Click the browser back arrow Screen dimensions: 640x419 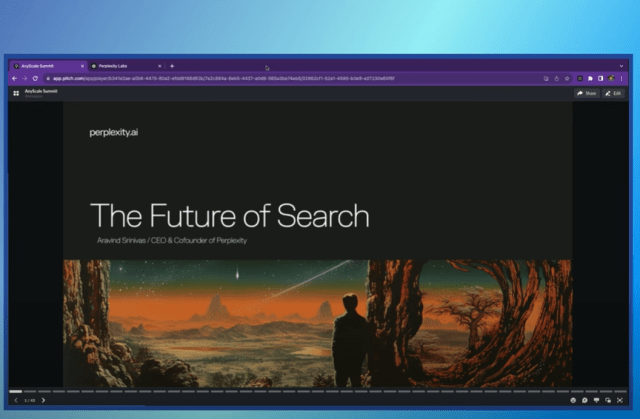[14, 78]
